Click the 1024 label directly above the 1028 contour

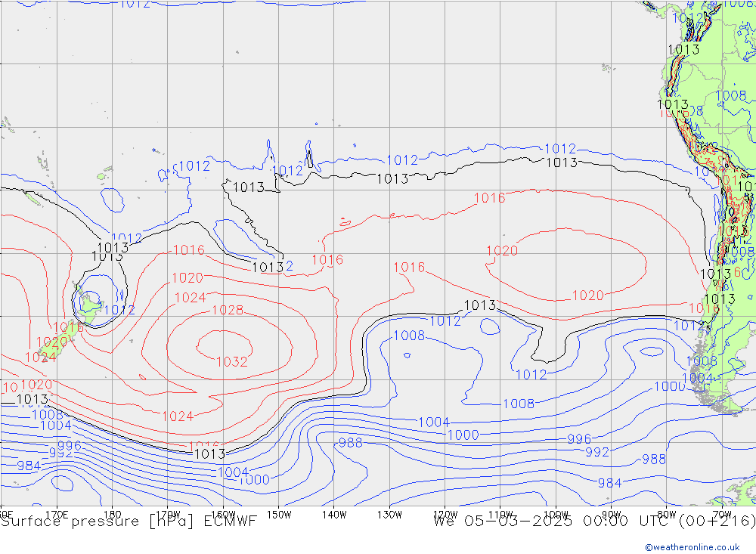pyautogui.click(x=191, y=298)
